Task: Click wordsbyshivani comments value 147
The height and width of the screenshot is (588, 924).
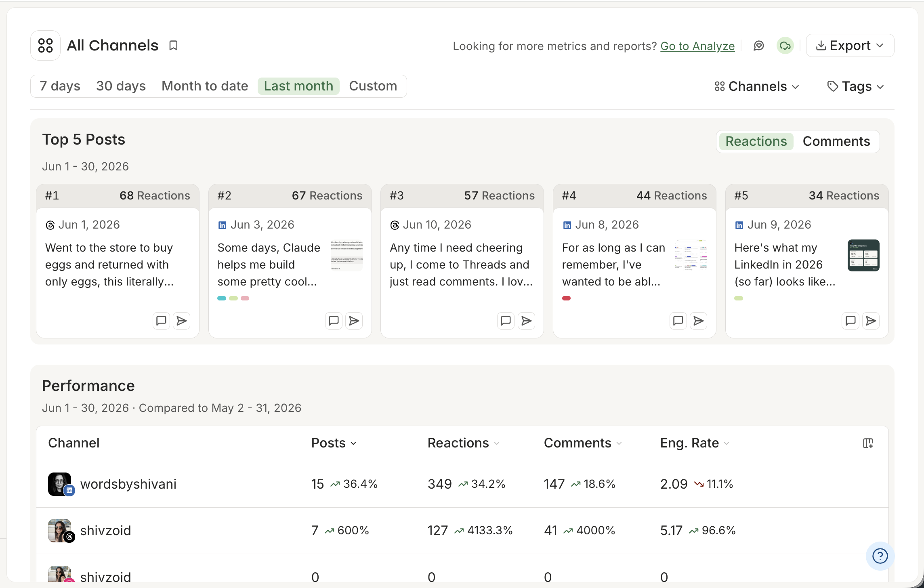Action: click(554, 484)
